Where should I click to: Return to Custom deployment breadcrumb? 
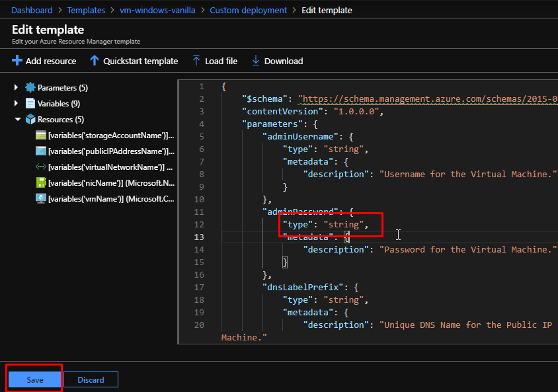[x=249, y=11]
